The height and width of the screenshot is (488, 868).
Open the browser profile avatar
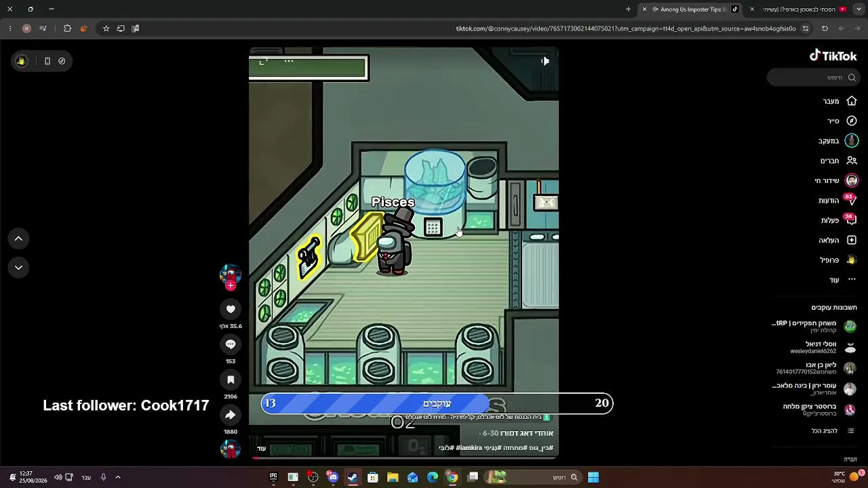pyautogui.click(x=26, y=28)
